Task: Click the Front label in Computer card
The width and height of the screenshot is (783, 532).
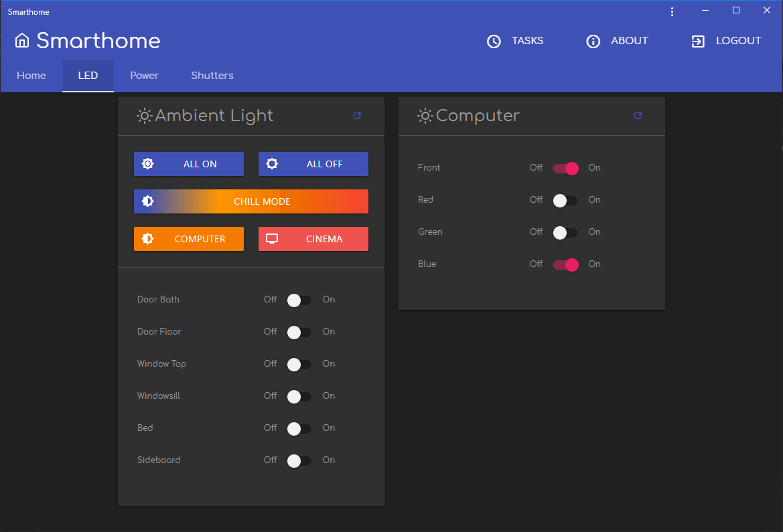Action: pyautogui.click(x=429, y=168)
